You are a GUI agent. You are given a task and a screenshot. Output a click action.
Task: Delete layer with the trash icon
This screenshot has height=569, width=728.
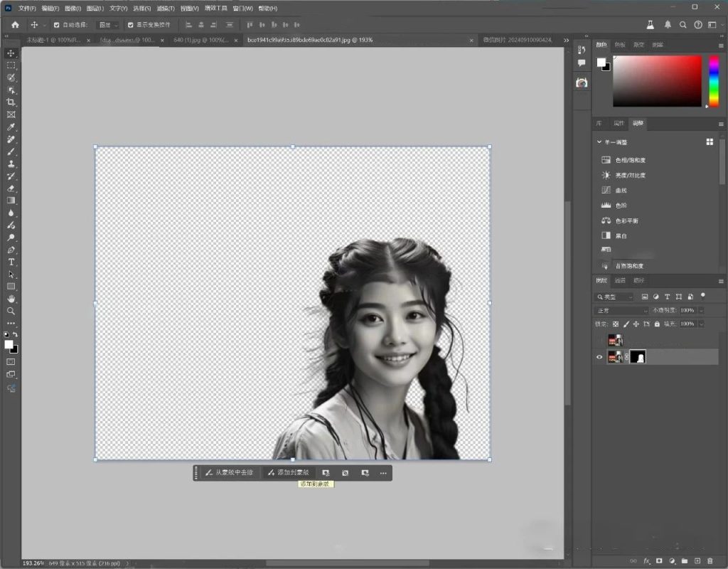click(710, 560)
